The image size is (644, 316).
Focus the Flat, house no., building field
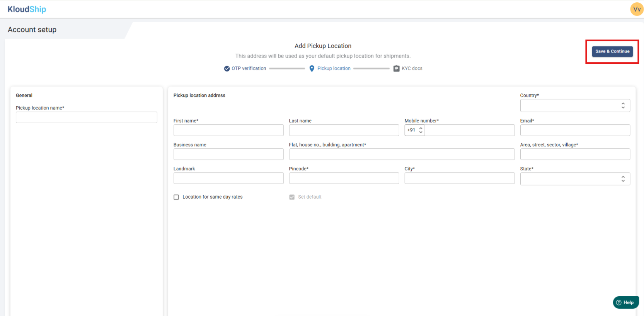(402, 154)
